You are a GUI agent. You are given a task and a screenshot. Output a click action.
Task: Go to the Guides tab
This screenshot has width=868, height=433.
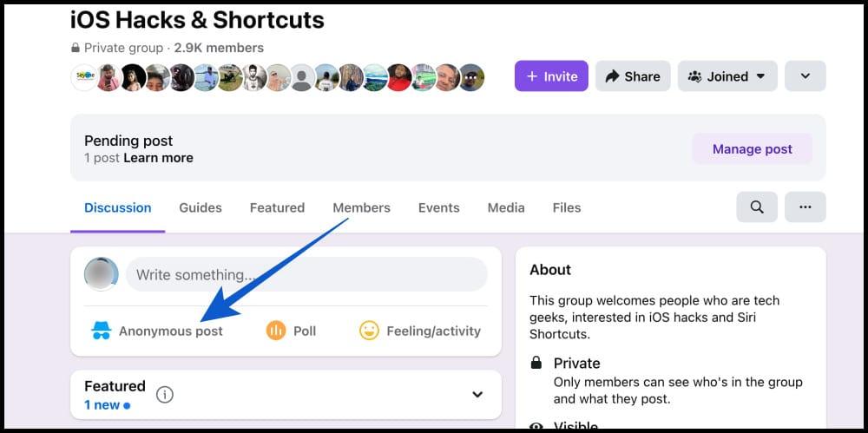[x=201, y=207]
